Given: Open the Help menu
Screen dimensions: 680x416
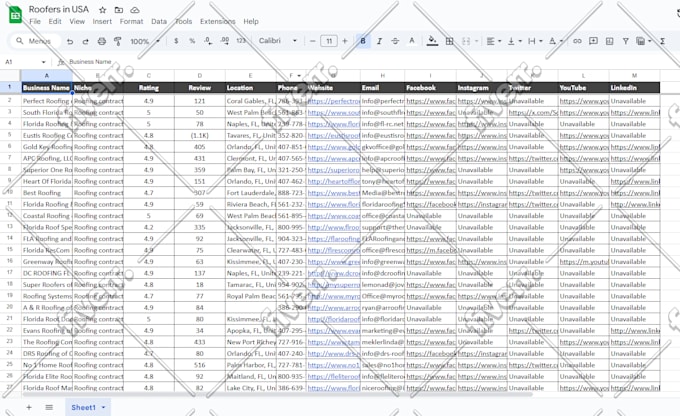Looking at the screenshot, I should pyautogui.click(x=251, y=21).
